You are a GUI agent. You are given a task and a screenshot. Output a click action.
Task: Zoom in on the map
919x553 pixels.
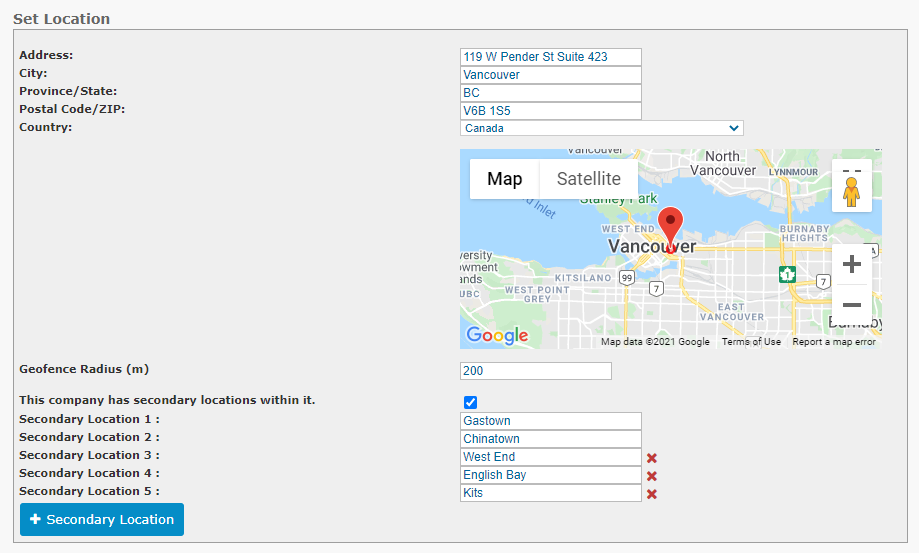tap(852, 264)
